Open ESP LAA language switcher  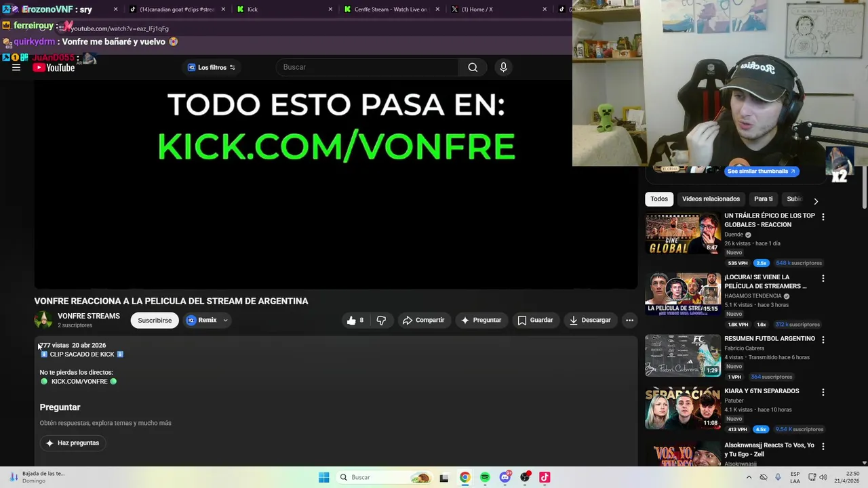795,477
